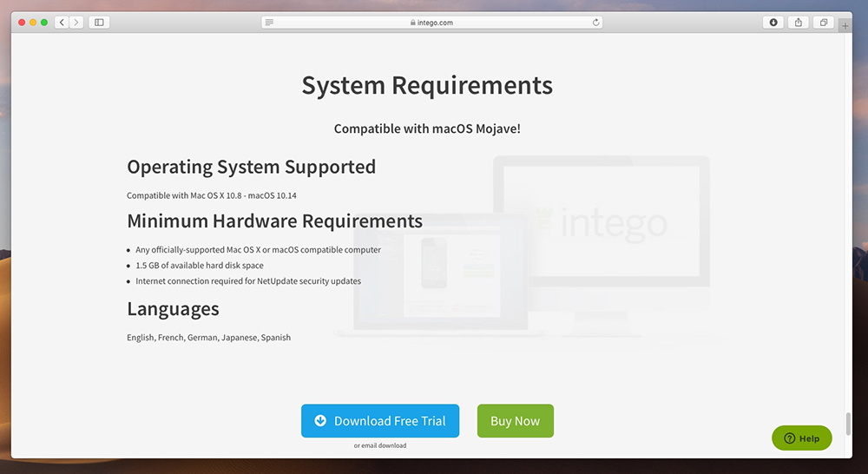This screenshot has width=868, height=474.
Task: Reload the intego.com page
Action: [x=595, y=23]
